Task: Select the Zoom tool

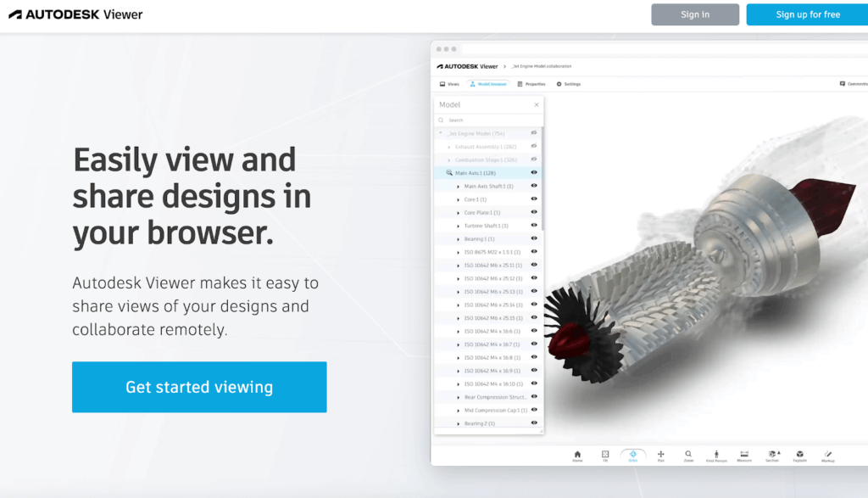Action: (x=688, y=455)
